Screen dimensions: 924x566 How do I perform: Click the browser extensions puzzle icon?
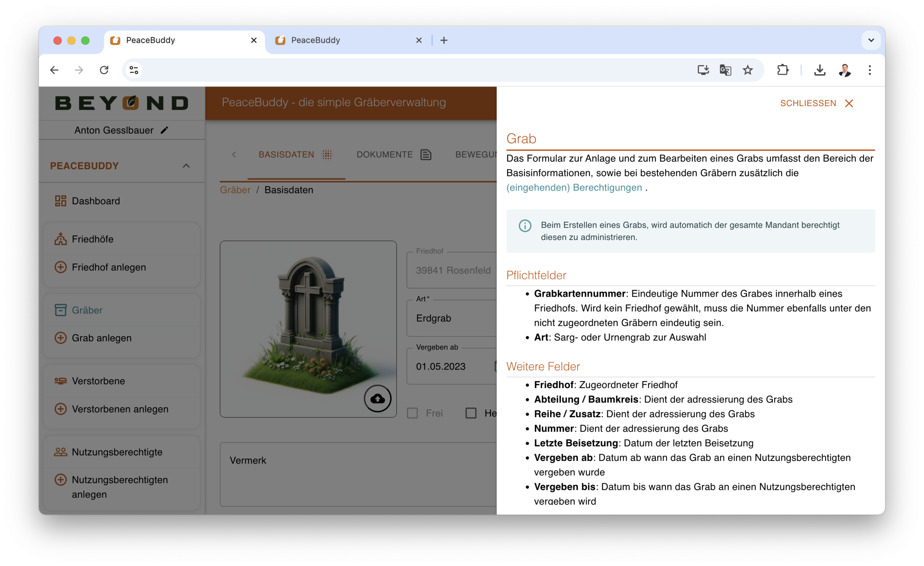tap(783, 70)
